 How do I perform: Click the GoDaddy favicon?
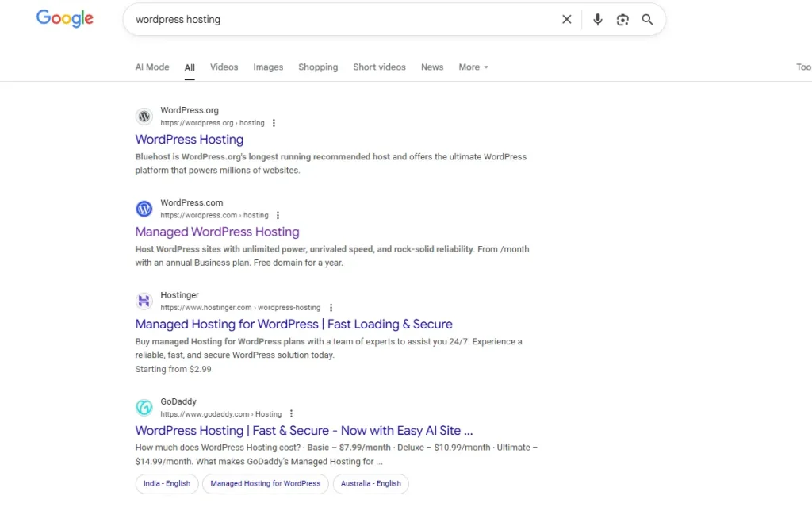tap(144, 407)
